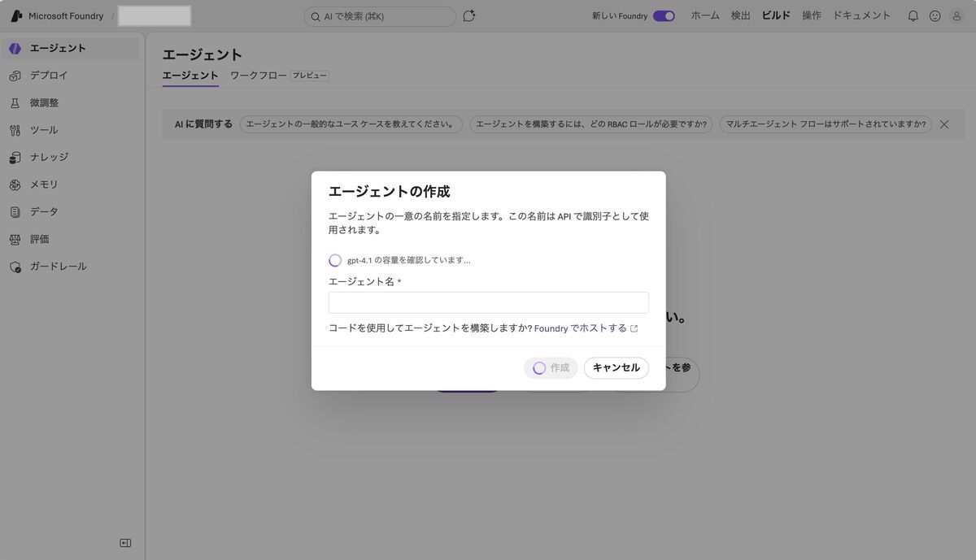
Task: Open the Foundry でホストする link
Action: [581, 328]
